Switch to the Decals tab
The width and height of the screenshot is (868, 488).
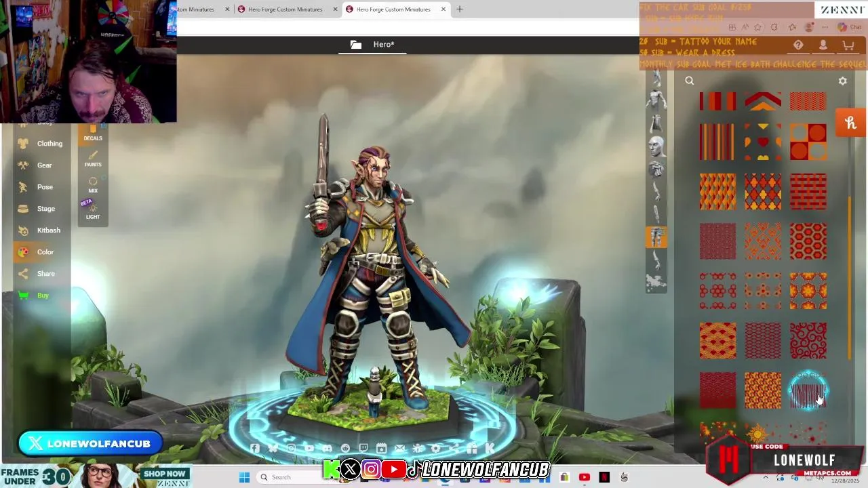coord(93,134)
